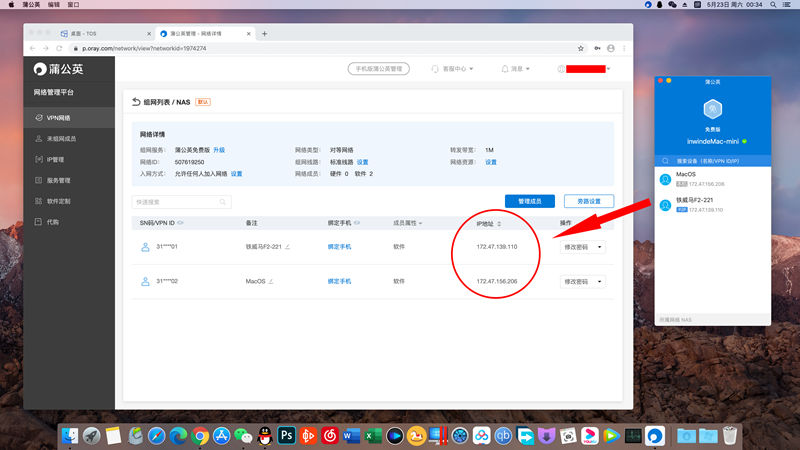Click 设置 link for 网络资源
Image resolution: width=800 pixels, height=450 pixels.
(x=491, y=162)
